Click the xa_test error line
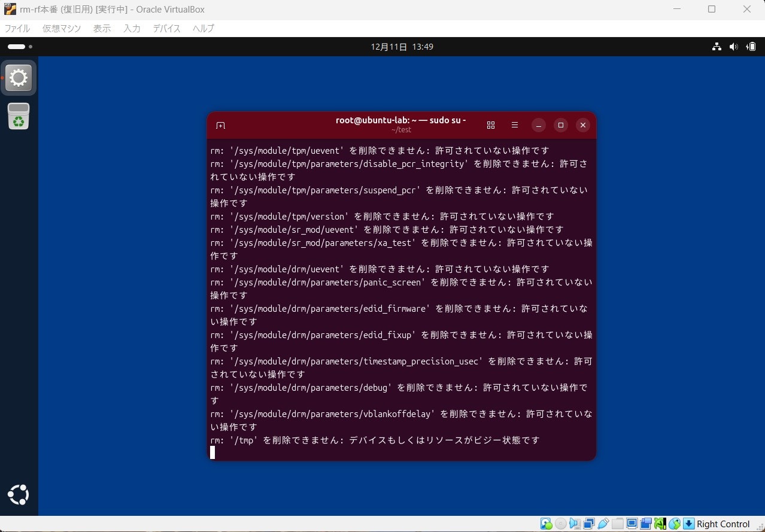765x532 pixels. pos(401,249)
